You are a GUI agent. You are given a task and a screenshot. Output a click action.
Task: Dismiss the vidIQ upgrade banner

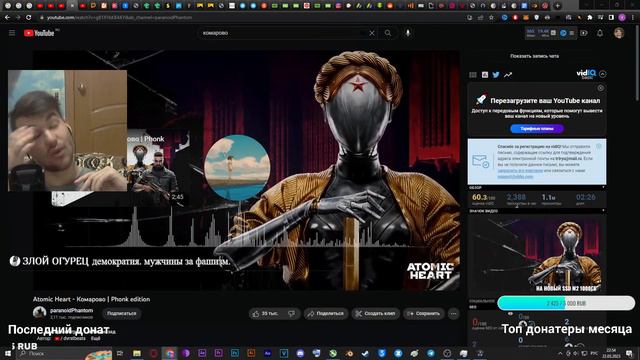[600, 88]
